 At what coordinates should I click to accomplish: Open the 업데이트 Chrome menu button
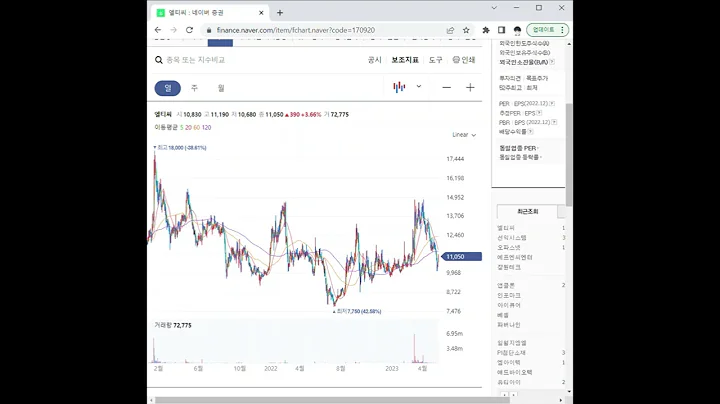pyautogui.click(x=548, y=30)
